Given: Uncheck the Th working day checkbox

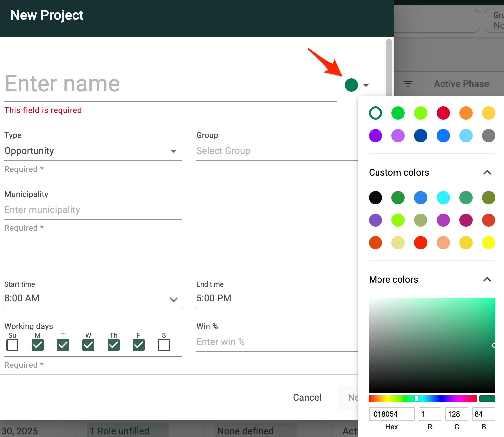Looking at the screenshot, I should pyautogui.click(x=114, y=345).
